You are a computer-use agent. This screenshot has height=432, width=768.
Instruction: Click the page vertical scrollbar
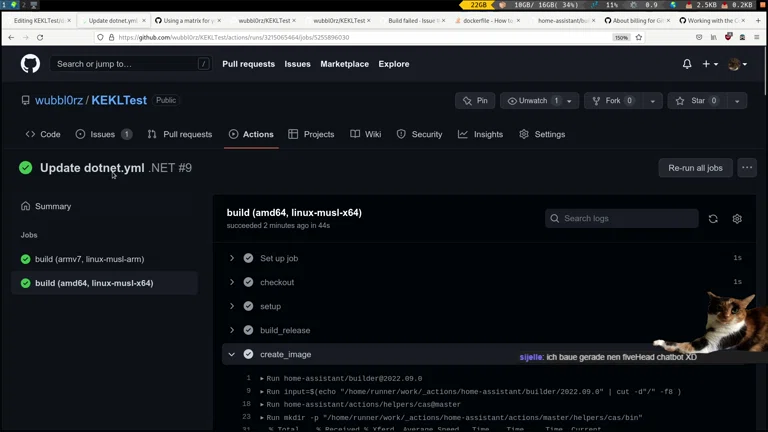(x=765, y=71)
